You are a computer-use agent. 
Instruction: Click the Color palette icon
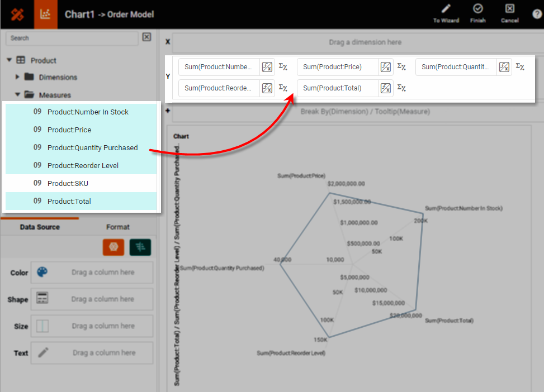point(42,272)
